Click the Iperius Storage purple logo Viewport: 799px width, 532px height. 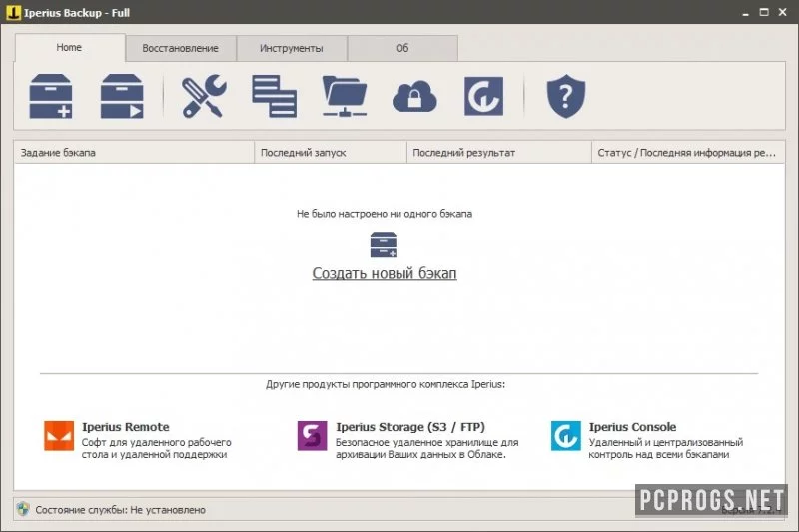[312, 436]
